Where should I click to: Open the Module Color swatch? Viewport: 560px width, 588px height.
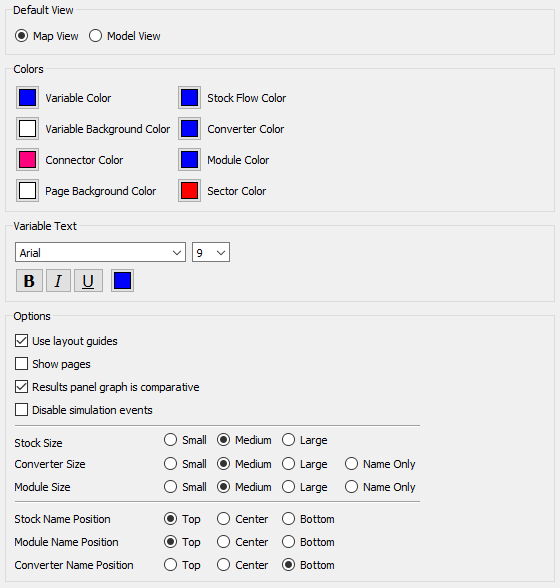pyautogui.click(x=189, y=160)
